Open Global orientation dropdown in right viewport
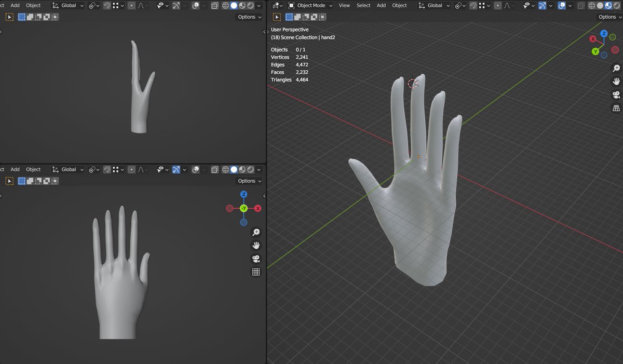Screen dimensions: 623x364 [435, 5]
